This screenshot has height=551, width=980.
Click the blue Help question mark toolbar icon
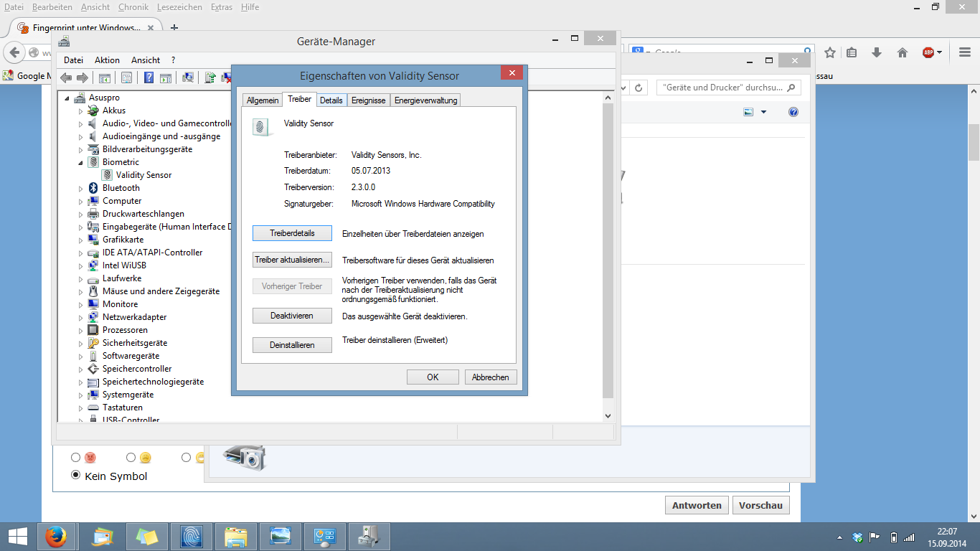tap(149, 77)
